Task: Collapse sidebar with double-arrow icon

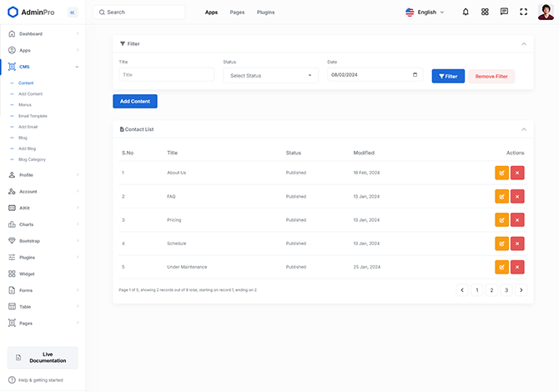Action: click(x=72, y=13)
